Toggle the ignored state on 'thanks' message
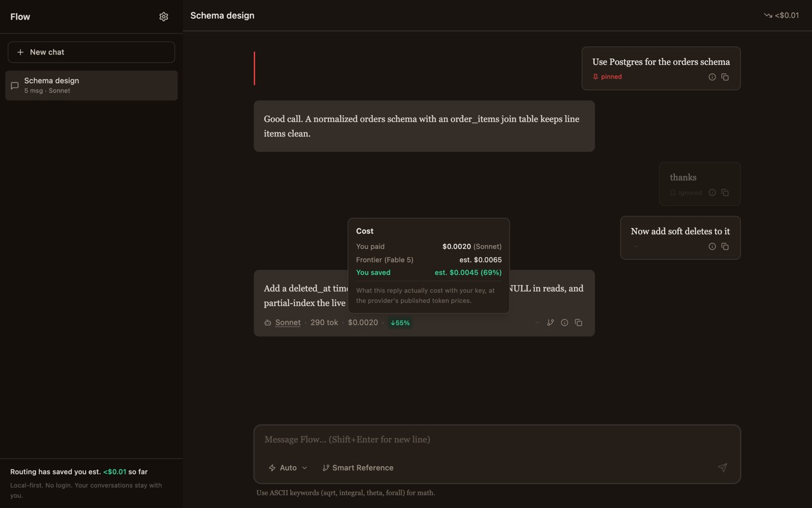 coord(686,192)
